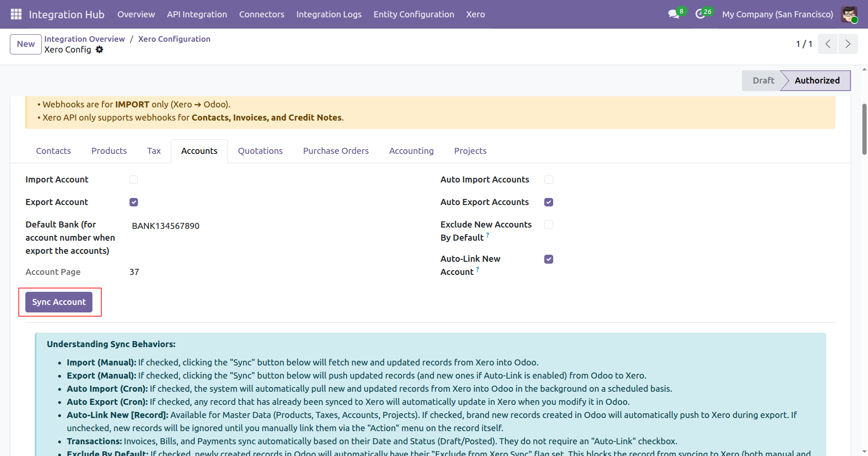Screen dimensions: 868x456
Task: Go to Xero Configuration breadcrumb
Action: point(174,39)
